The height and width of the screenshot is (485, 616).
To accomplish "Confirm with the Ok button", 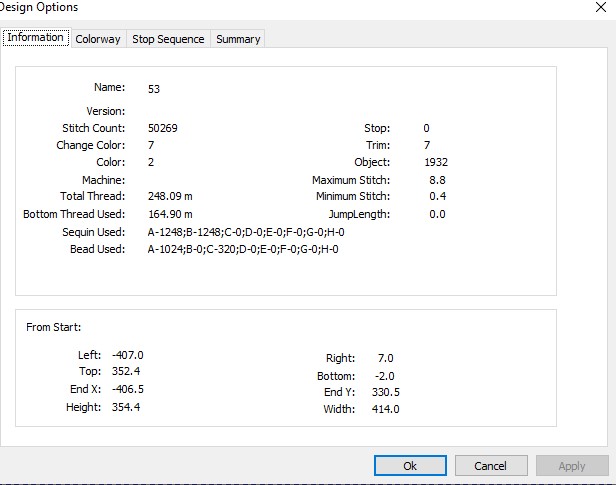I will [410, 465].
